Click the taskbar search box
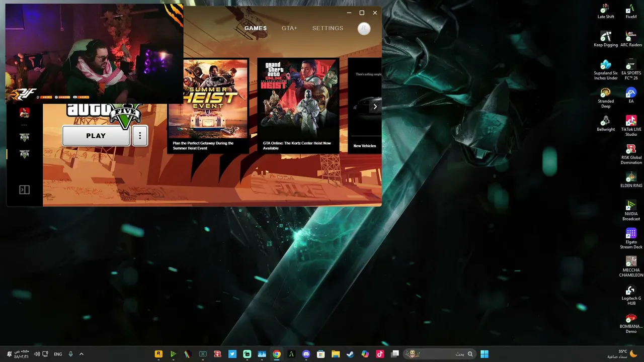Viewport: 644px width, 362px height. tap(439, 354)
